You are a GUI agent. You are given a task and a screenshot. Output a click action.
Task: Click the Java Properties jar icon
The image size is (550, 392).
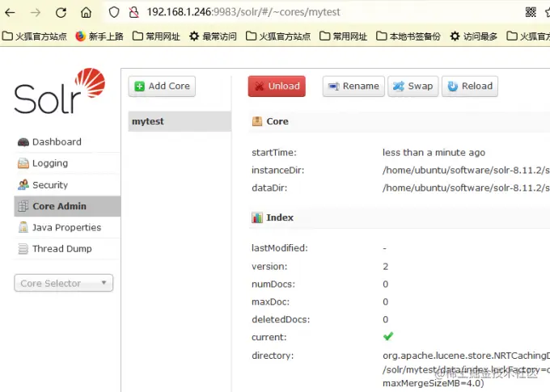[23, 227]
